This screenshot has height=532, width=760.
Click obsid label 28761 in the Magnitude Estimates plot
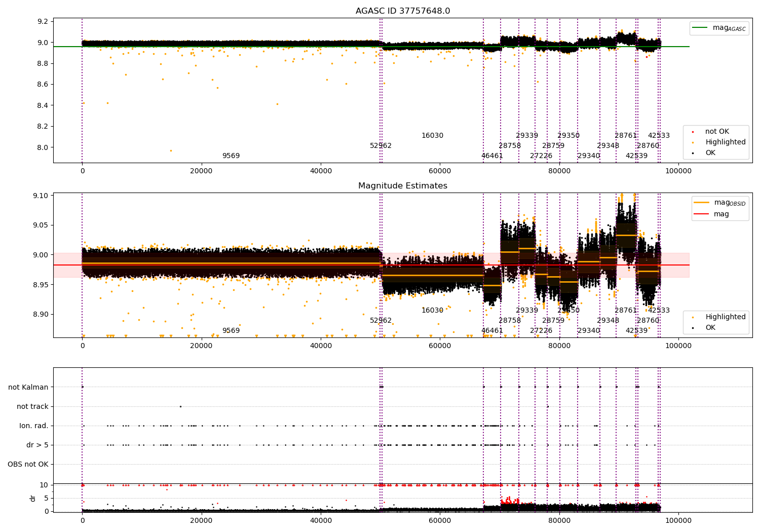pos(626,311)
